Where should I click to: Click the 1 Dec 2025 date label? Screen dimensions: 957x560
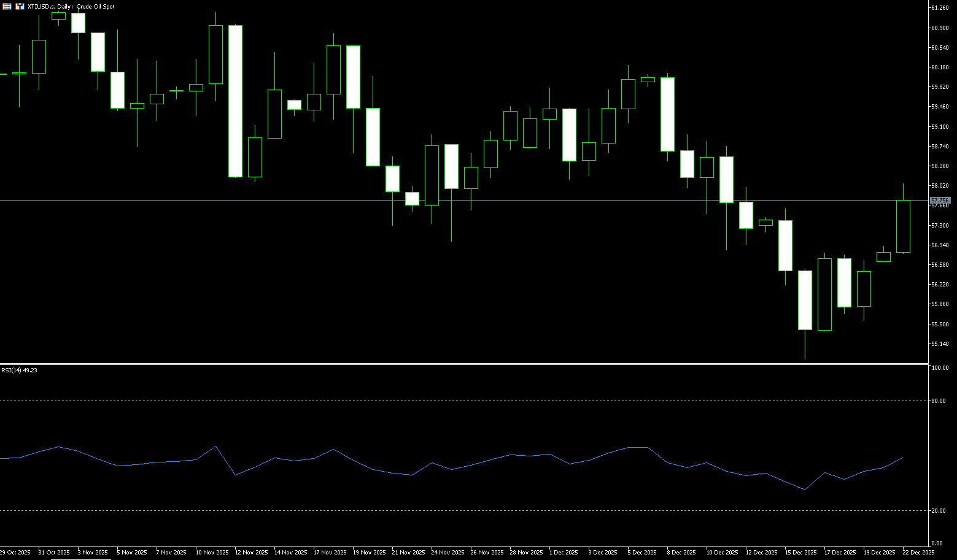pyautogui.click(x=564, y=553)
